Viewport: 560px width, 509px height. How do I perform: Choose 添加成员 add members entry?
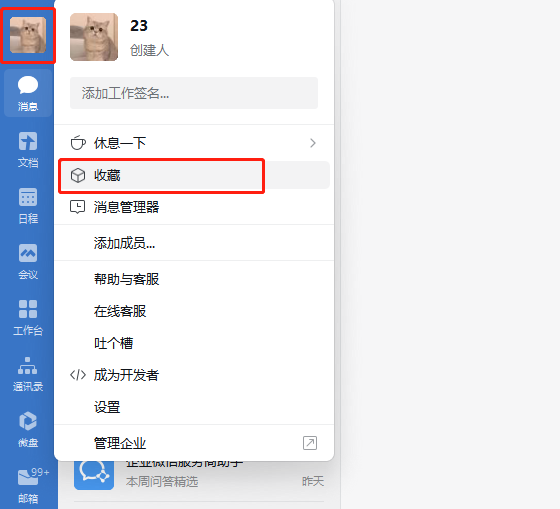pyautogui.click(x=194, y=243)
